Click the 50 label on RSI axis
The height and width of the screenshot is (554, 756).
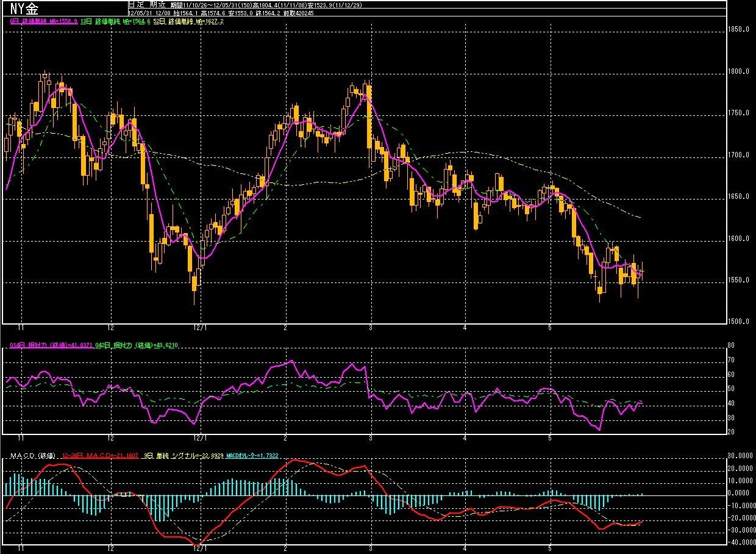point(732,389)
